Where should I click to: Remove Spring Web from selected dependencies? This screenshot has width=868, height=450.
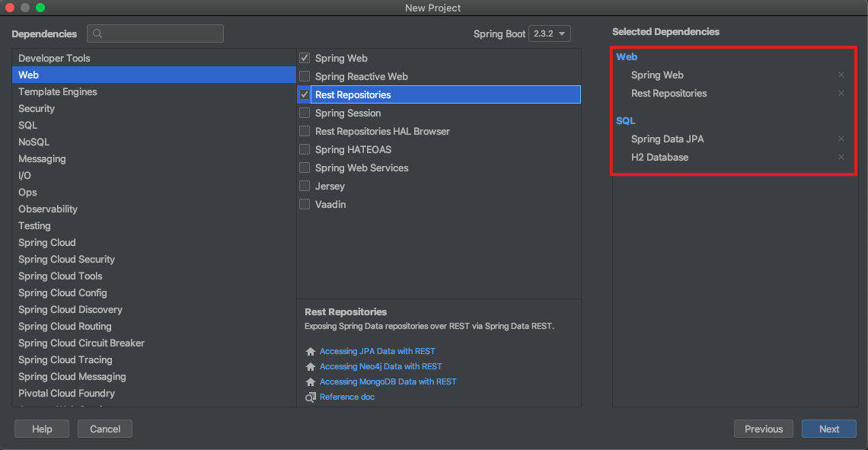841,75
